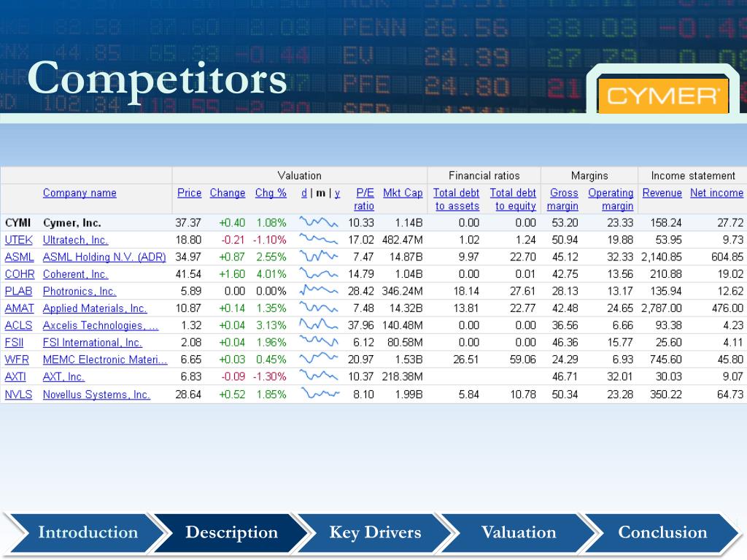The image size is (747, 560).
Task: Select the 'd' daily chart link
Action: 304,192
